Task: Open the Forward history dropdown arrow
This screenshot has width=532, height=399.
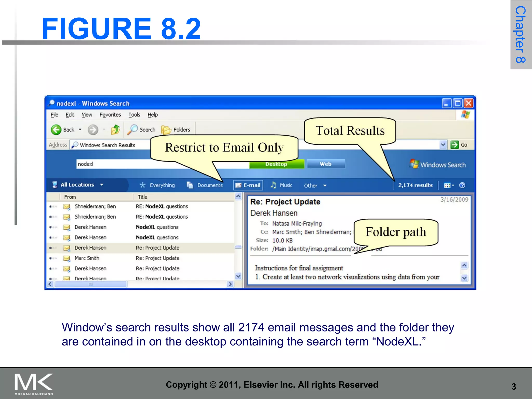Action: point(104,129)
